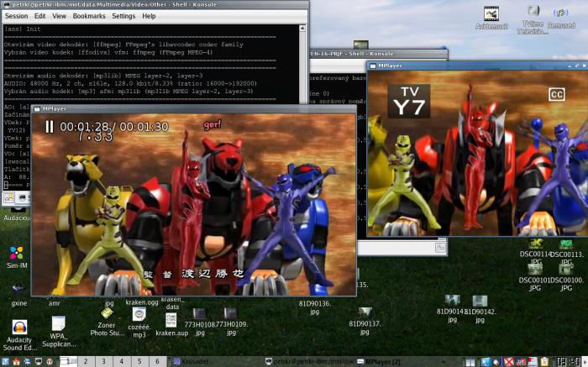Click the red X icon in the system tray
The width and height of the screenshot is (588, 367).
point(508,361)
